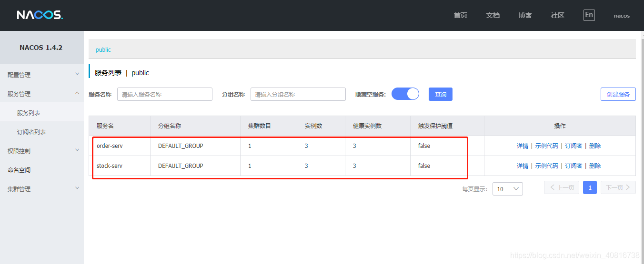Open the nacos user menu
Screen dimensions: 644x264
tap(622, 16)
